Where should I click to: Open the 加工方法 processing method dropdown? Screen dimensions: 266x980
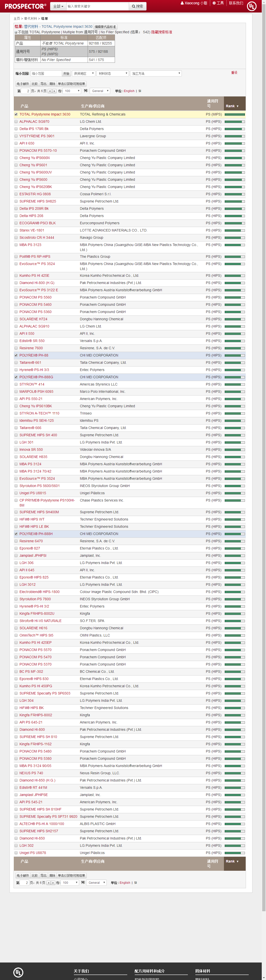tap(156, 73)
